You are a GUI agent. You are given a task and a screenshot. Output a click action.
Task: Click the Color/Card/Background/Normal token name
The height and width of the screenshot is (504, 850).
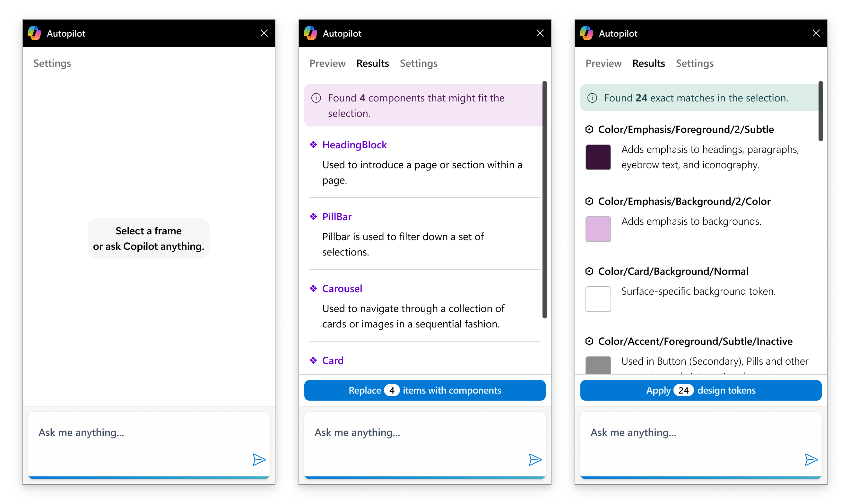(673, 272)
